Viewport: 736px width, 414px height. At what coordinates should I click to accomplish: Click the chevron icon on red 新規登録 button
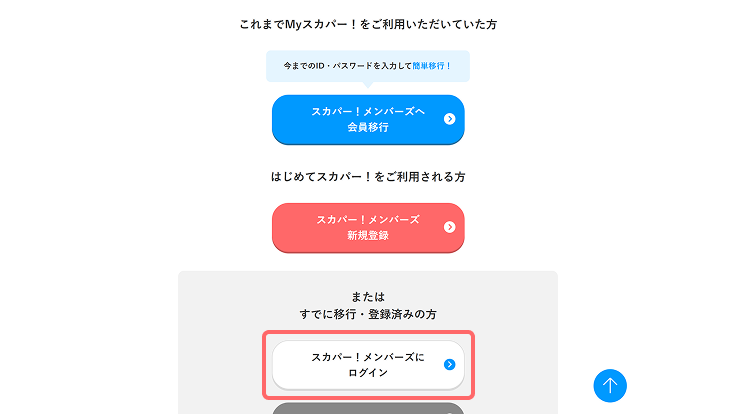(449, 227)
